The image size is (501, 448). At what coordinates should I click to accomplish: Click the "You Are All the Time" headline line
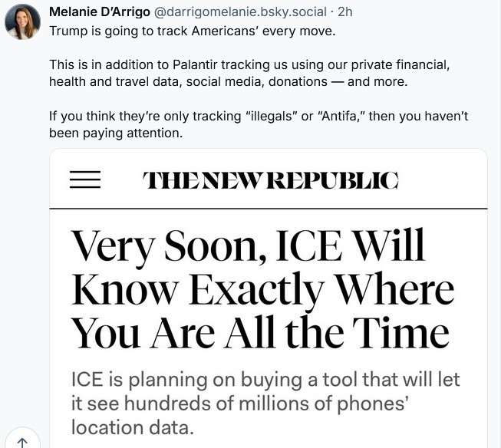coord(259,332)
